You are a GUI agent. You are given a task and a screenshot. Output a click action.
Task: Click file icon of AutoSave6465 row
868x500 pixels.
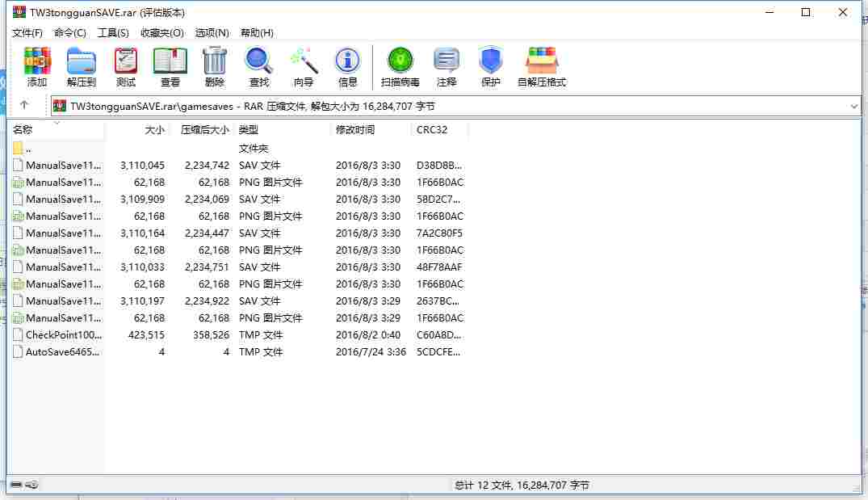tap(18, 351)
